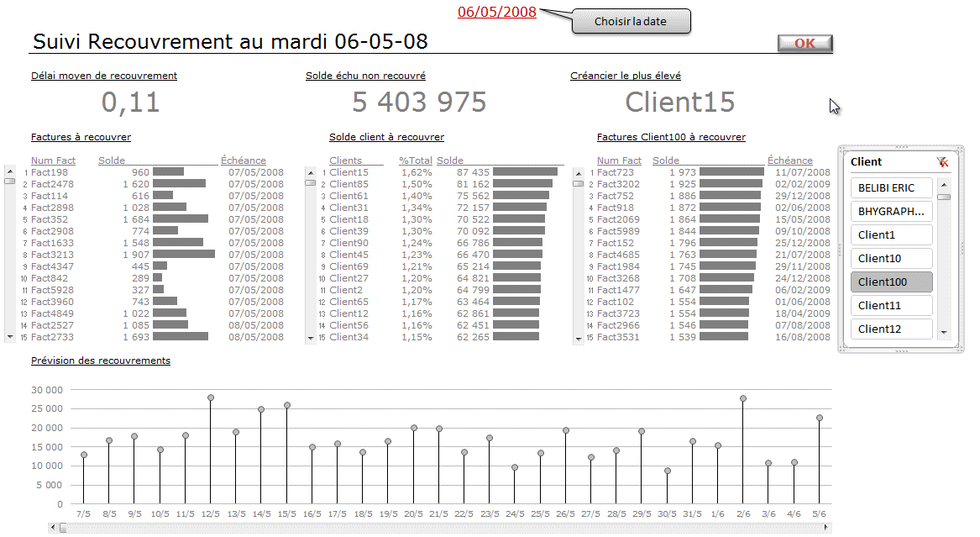This screenshot has height=537, width=980.
Task: Click the Client15 top creditor value
Action: coord(680,102)
